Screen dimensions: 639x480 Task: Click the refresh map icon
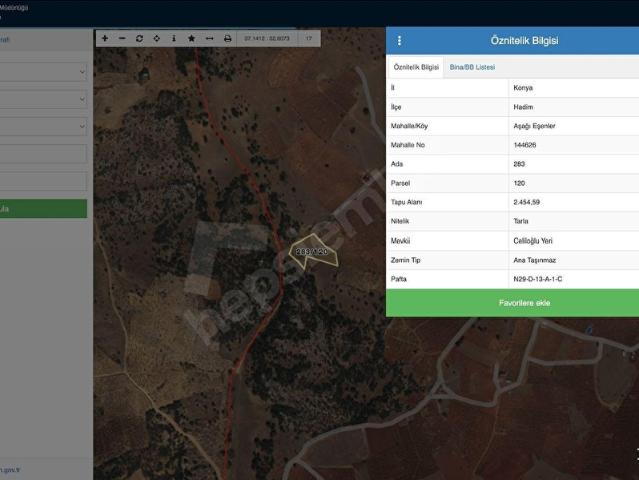(139, 38)
